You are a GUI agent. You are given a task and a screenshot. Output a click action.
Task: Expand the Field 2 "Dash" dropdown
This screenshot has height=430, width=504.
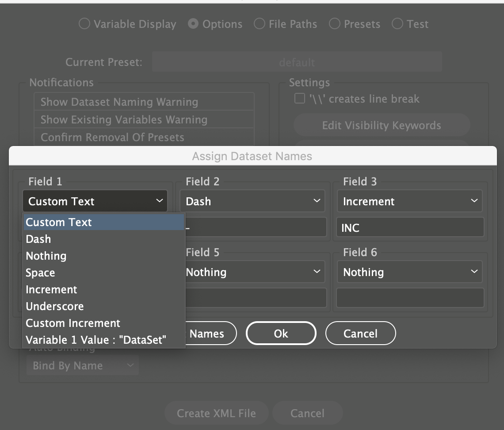coord(252,201)
